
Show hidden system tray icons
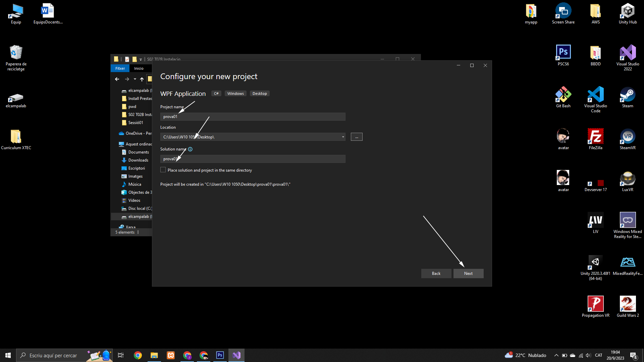[556, 355]
